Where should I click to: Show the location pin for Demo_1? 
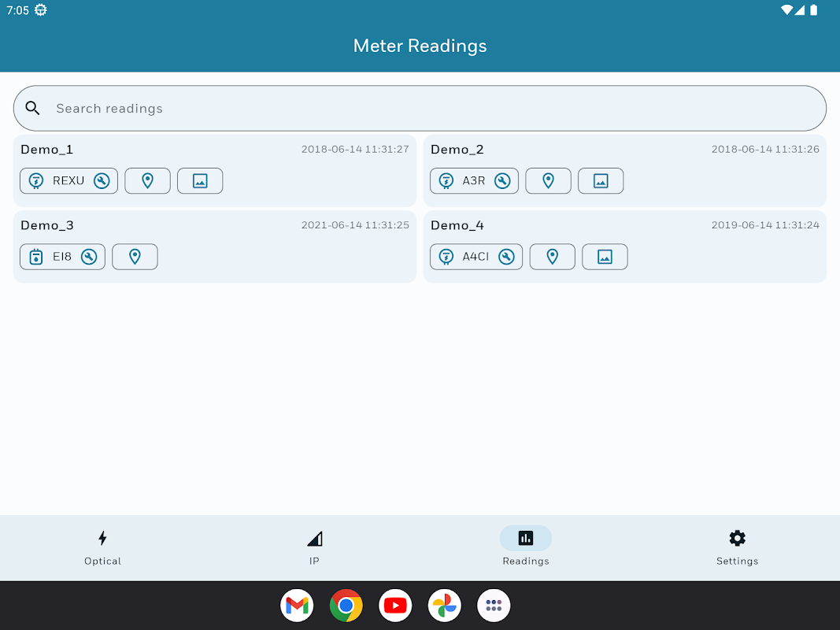[x=147, y=180]
